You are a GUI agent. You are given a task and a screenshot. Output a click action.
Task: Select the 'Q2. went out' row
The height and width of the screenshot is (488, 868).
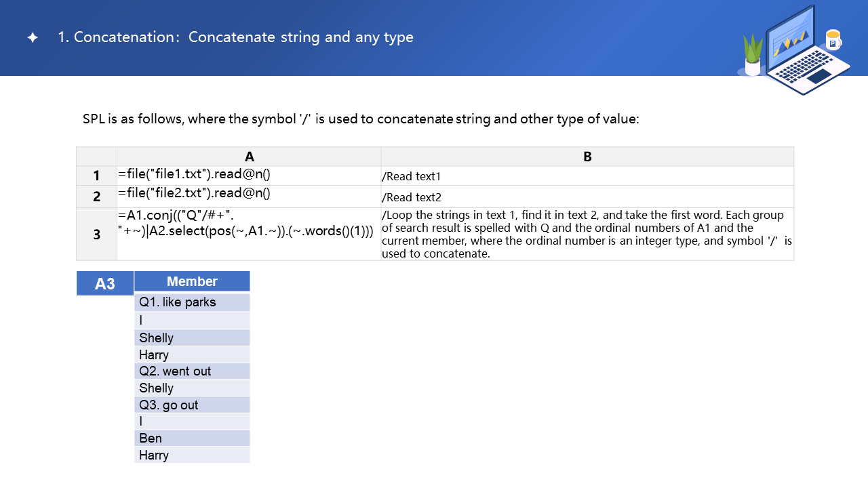(x=192, y=371)
